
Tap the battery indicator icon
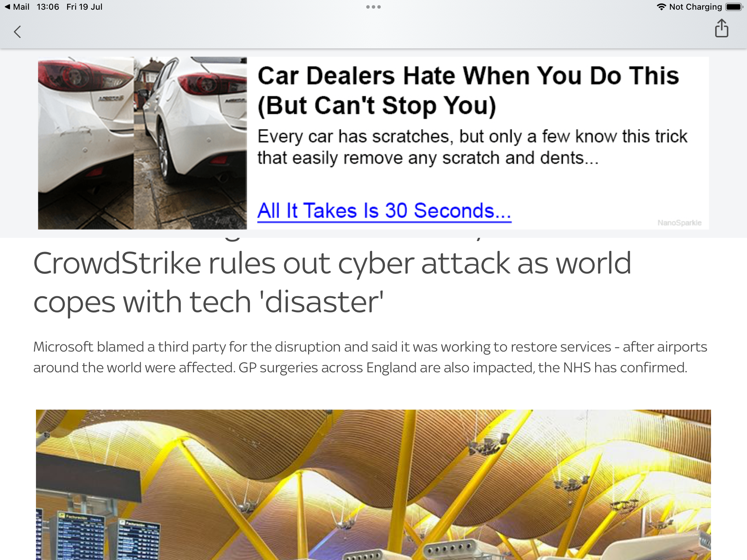734,7
